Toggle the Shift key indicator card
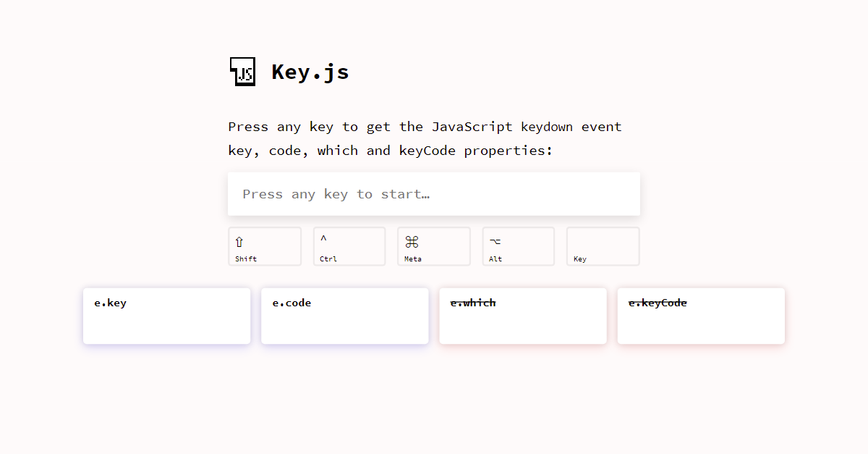Image resolution: width=868 pixels, height=454 pixels. (265, 246)
